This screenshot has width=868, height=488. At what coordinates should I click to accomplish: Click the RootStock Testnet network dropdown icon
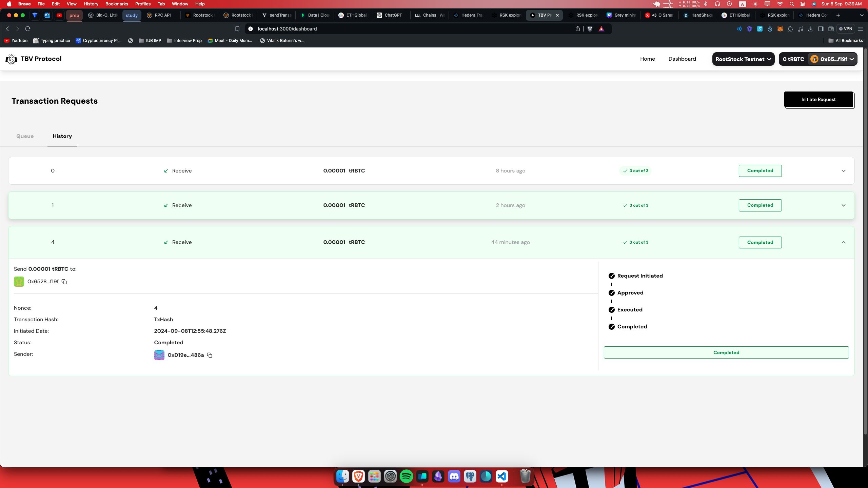coord(770,59)
